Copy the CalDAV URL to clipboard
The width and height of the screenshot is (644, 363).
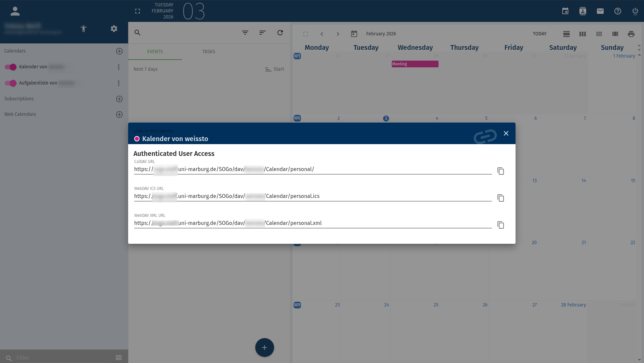click(500, 171)
